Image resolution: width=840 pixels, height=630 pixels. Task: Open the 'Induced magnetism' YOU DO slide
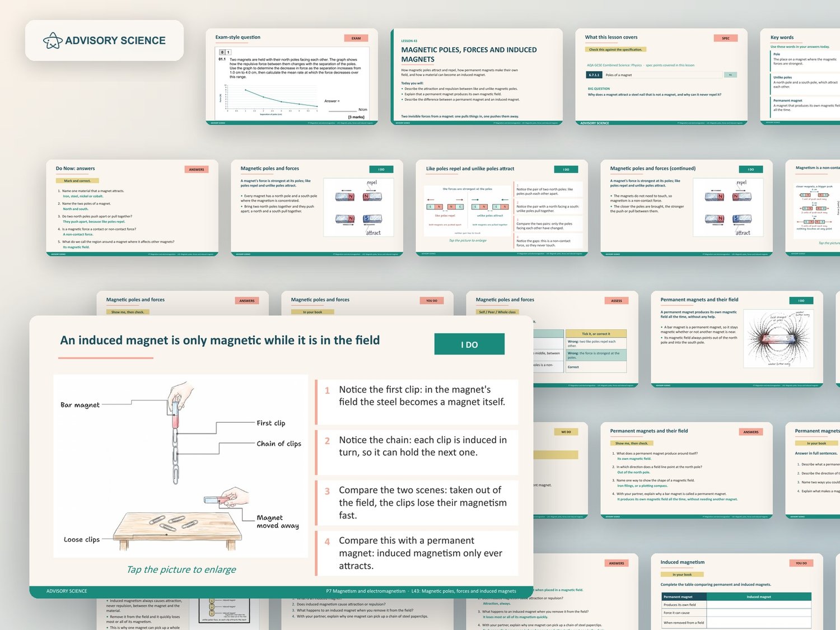tap(737, 592)
